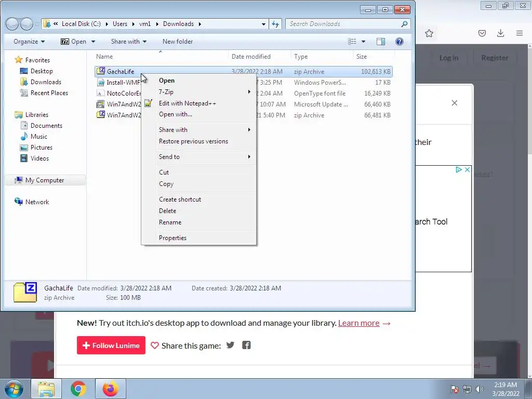Click the Action Center flag icon
Viewport: 532px width, 399px height.
pos(455,389)
